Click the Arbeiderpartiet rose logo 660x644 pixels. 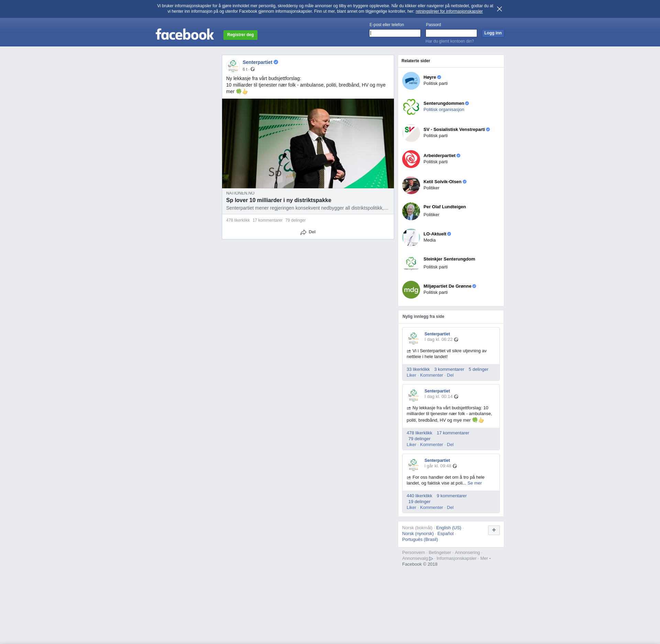pos(411,159)
